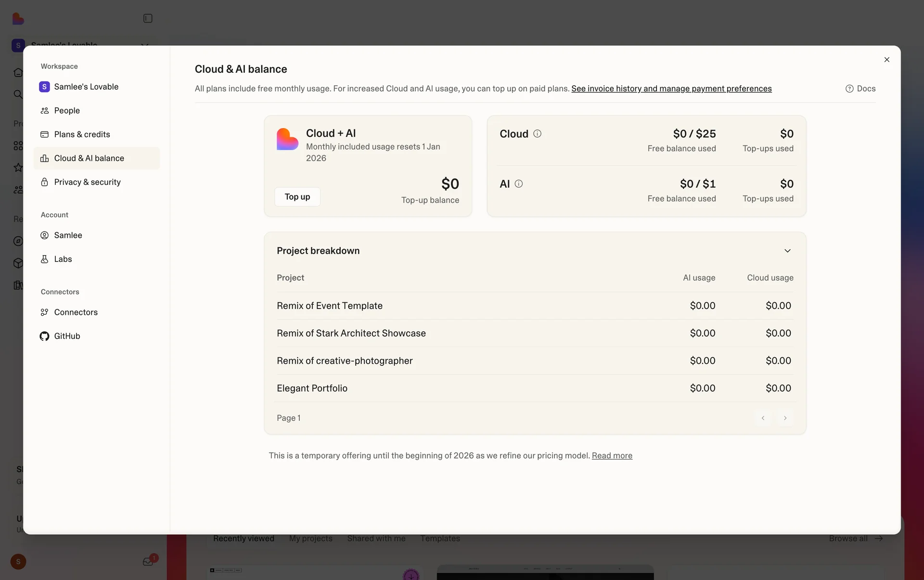The height and width of the screenshot is (580, 924).
Task: Open Docs help icon link
Action: pyautogui.click(x=860, y=89)
